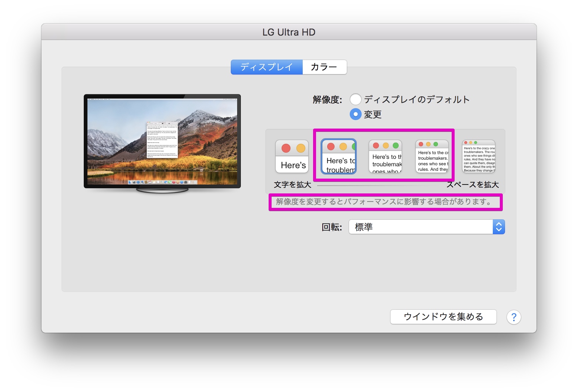Click the 回転 label
Screen dimensions: 578x392
332,227
